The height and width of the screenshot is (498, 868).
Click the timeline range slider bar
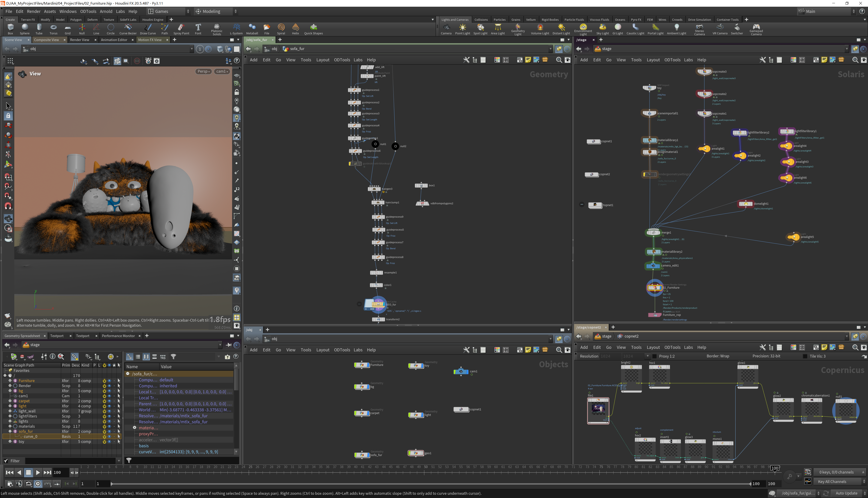click(431, 484)
